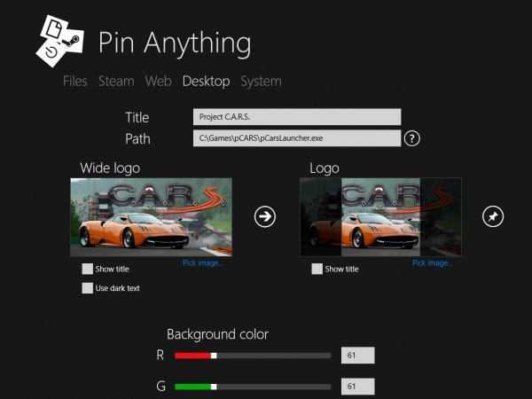Click the arrow to copy wide logo
This screenshot has height=399, width=532.
265,216
